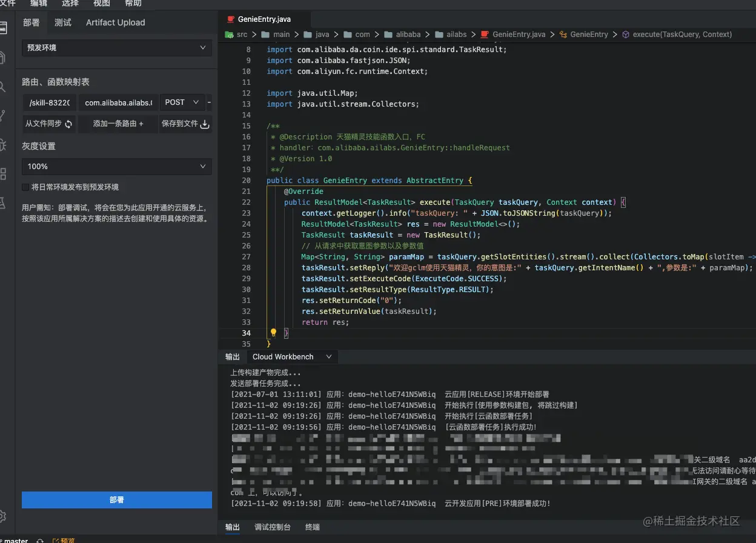This screenshot has width=756, height=543.
Task: Select the GenieEntry.java editor tab
Action: coord(264,19)
